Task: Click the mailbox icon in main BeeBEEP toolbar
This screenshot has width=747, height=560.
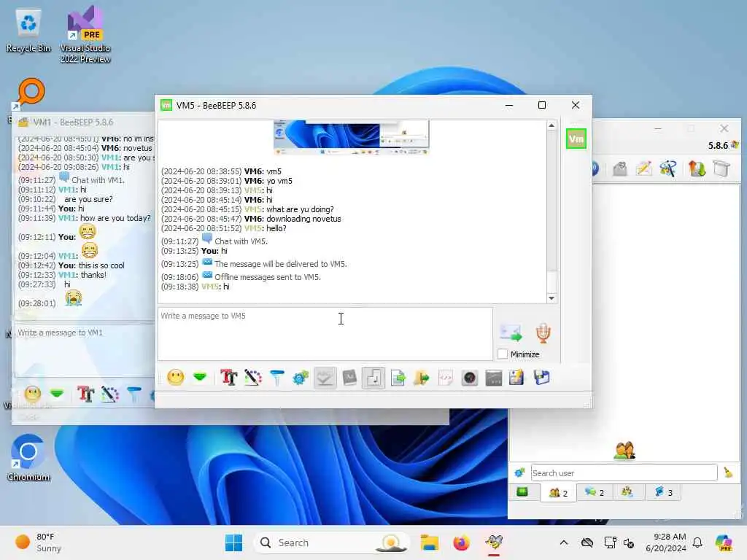Action: pos(620,168)
